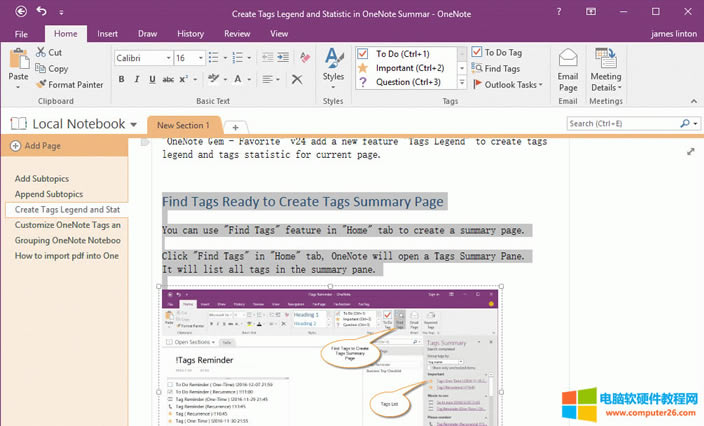
Task: Apply underline formatting
Action: [x=151, y=79]
